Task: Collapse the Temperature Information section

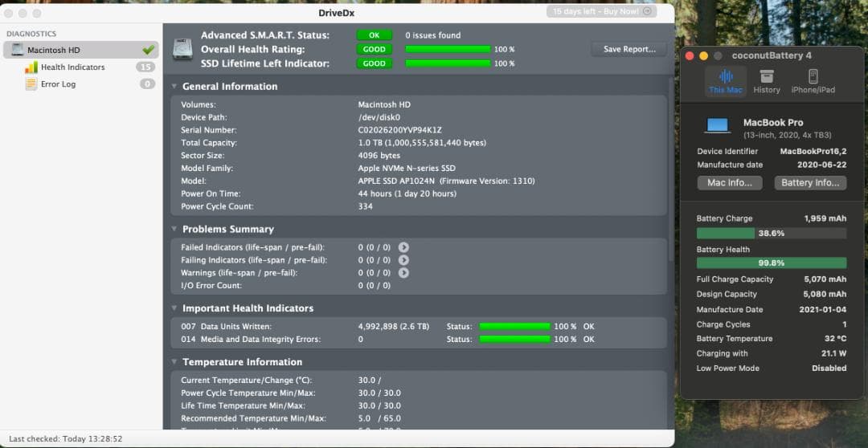Action: (174, 362)
